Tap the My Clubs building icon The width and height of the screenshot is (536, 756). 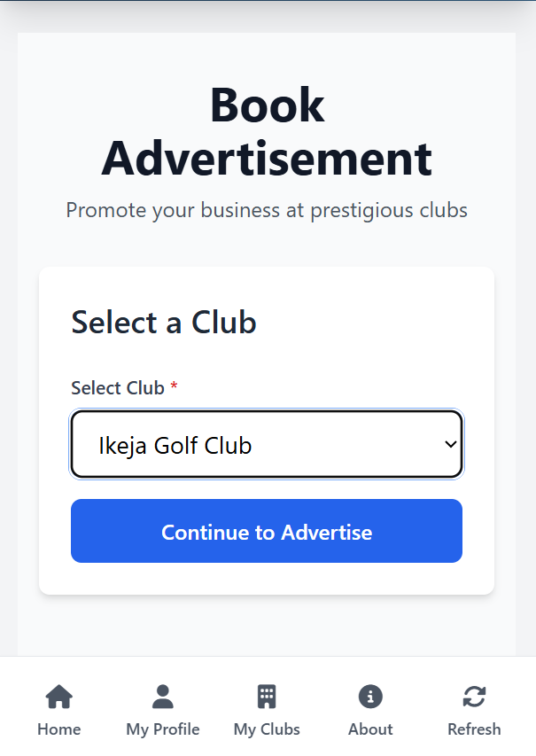(x=267, y=697)
